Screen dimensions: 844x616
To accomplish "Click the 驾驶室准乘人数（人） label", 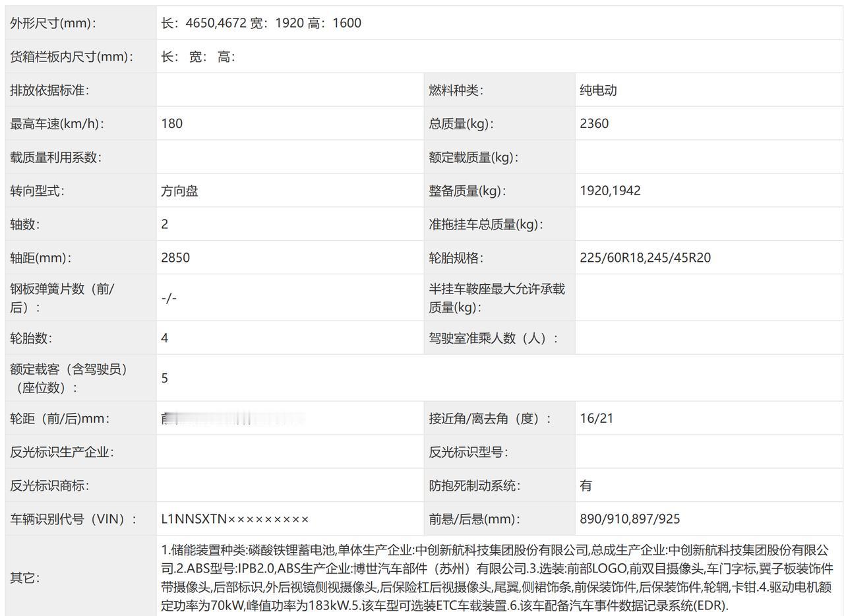I will pyautogui.click(x=494, y=338).
